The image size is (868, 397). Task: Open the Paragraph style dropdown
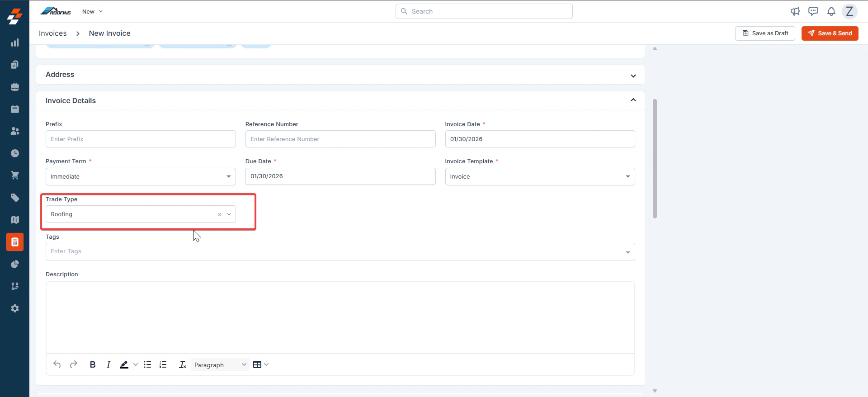coord(220,364)
